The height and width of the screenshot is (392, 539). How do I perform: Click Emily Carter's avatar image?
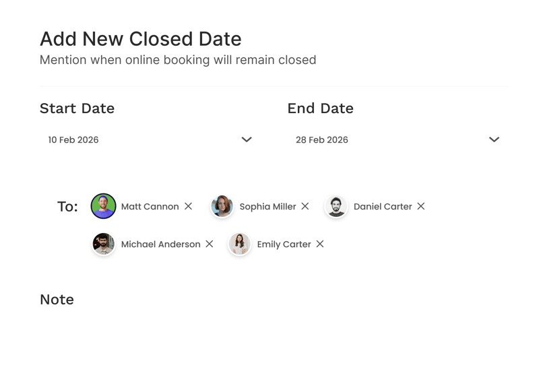point(240,244)
